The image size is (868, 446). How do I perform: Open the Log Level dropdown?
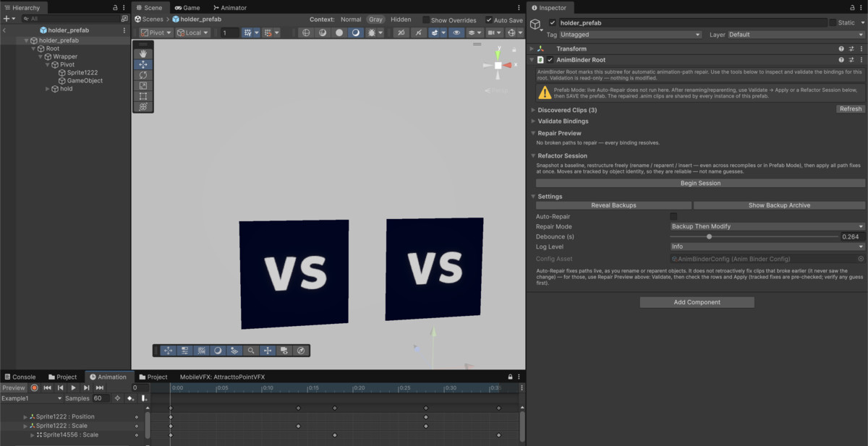click(767, 246)
